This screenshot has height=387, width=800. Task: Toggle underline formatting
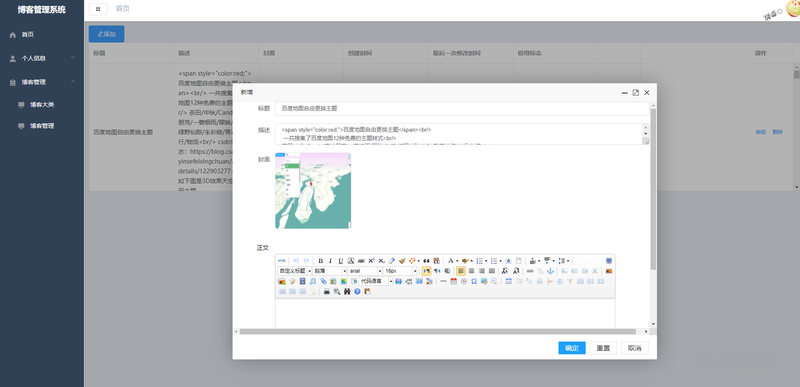click(340, 261)
